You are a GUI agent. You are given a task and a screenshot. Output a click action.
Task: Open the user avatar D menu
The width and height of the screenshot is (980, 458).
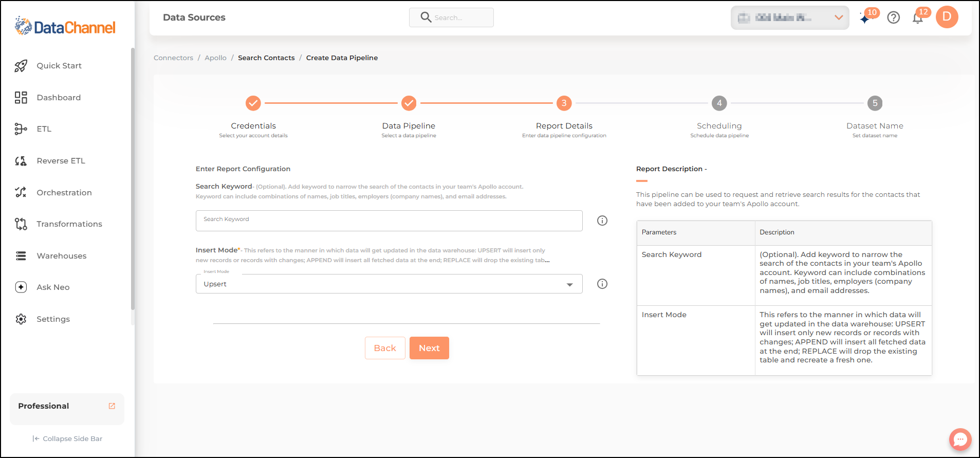947,17
